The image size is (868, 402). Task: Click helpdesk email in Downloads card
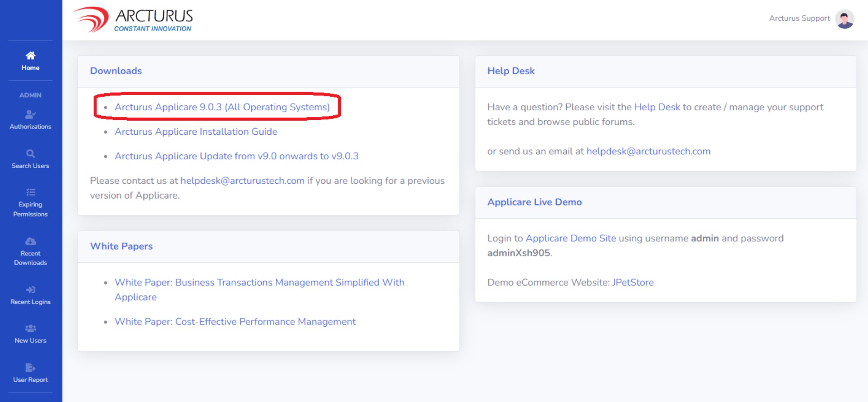pos(242,181)
